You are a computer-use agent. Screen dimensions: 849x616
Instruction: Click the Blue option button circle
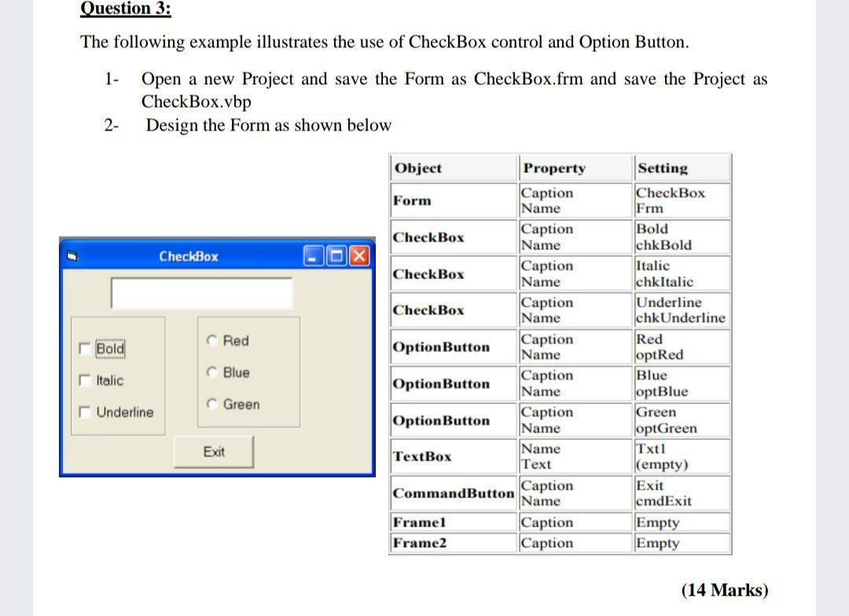212,372
